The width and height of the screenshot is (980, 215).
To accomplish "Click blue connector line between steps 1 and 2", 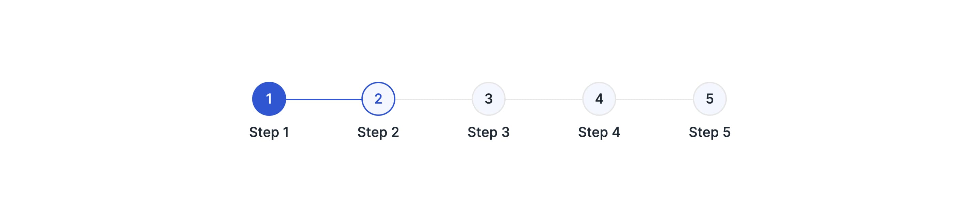I will [323, 99].
